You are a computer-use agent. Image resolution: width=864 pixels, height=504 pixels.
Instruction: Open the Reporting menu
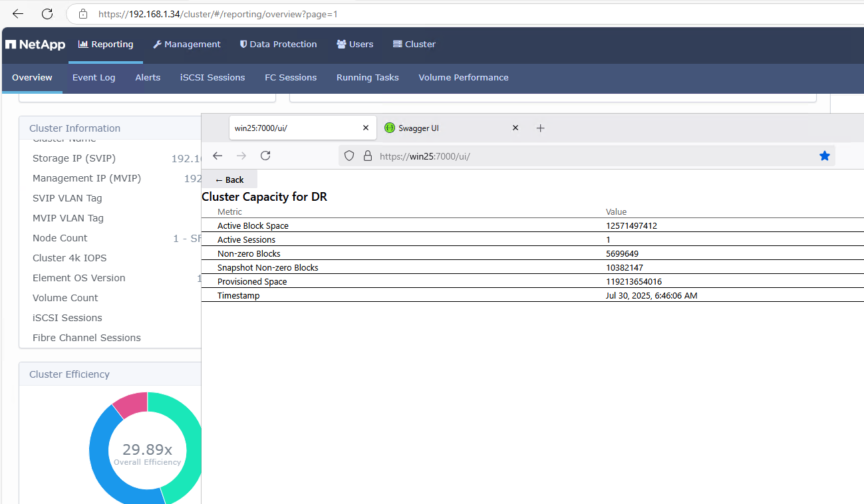pos(106,45)
